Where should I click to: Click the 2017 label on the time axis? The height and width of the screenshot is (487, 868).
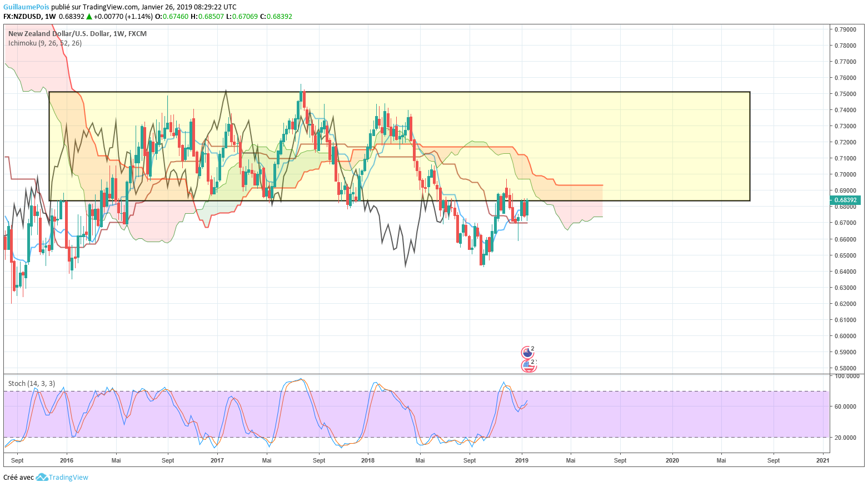[217, 460]
